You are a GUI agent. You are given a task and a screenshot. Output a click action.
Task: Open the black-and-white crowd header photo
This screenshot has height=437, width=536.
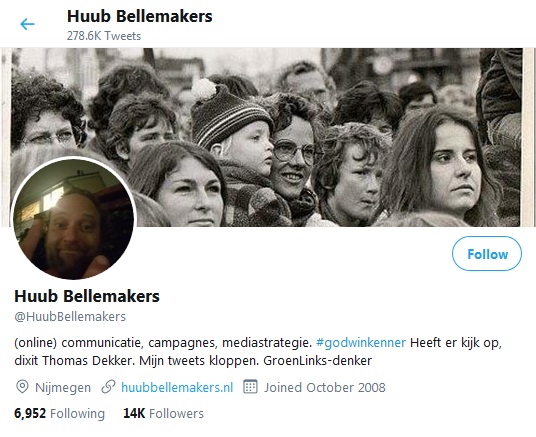coord(268,137)
